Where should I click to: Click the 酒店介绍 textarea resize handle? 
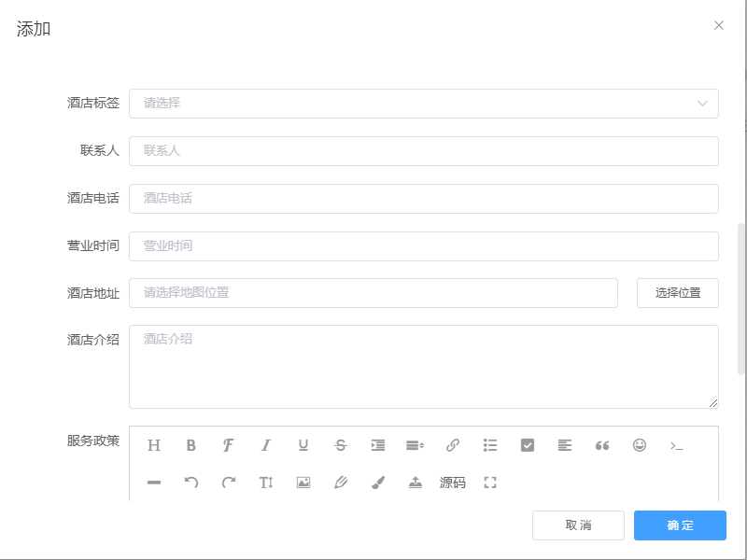coord(713,403)
